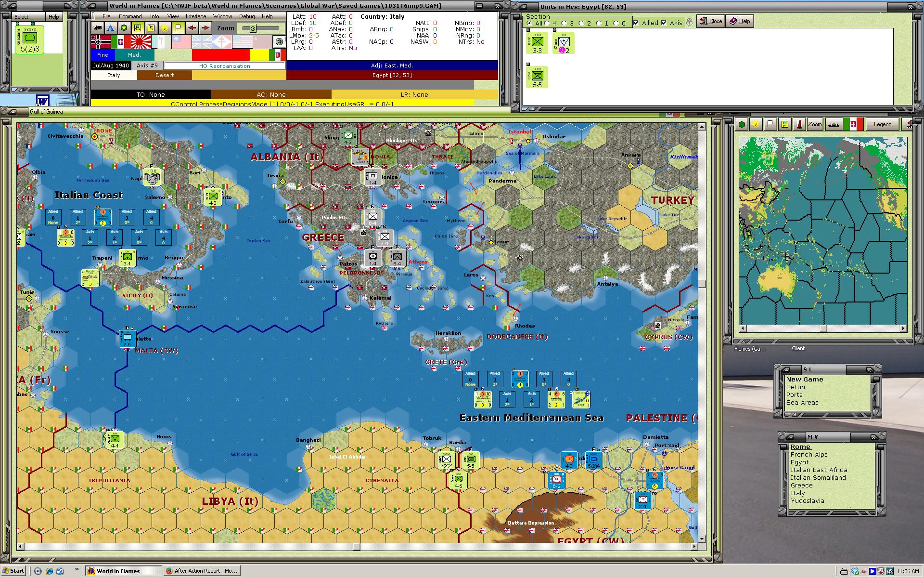924x578 pixels.
Task: Click the Start button on the taskbar
Action: 13,571
